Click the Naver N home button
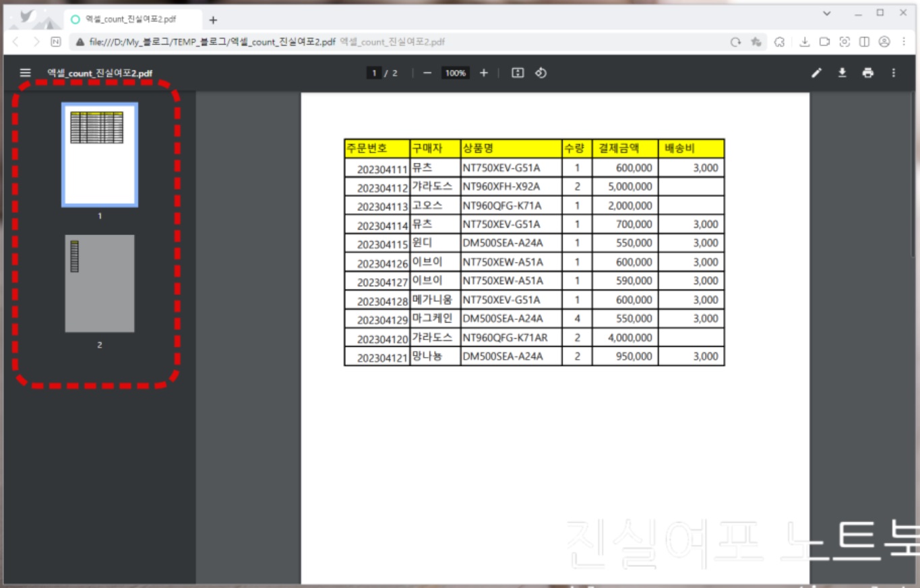Viewport: 920px width, 588px height. point(56,42)
